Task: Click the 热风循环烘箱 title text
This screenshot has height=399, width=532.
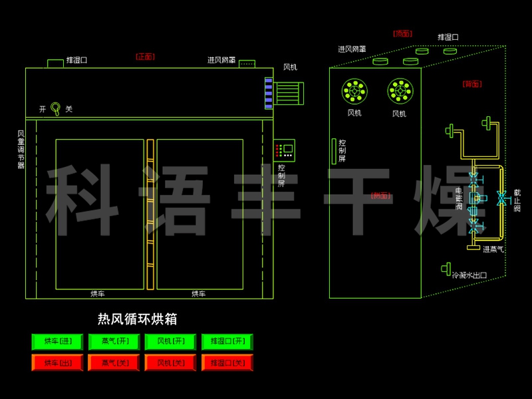Action: click(138, 319)
